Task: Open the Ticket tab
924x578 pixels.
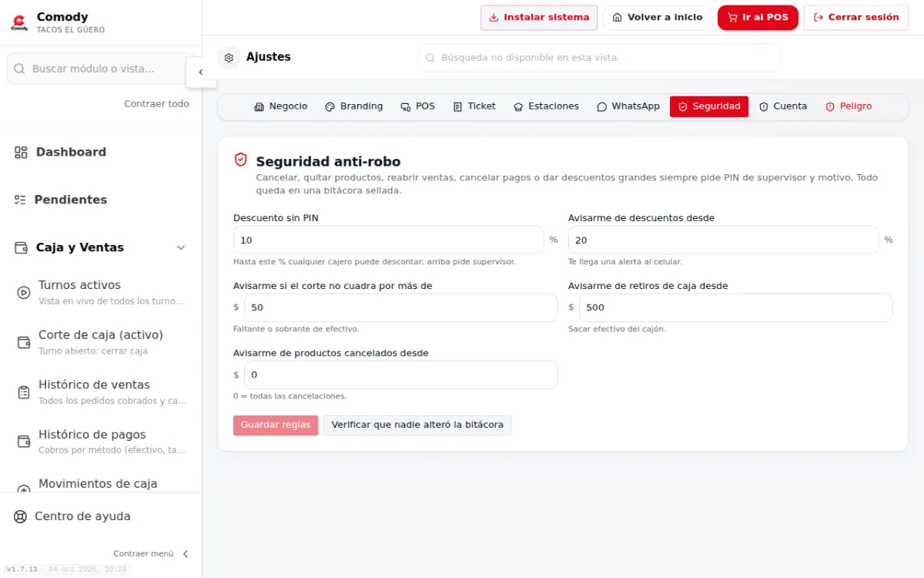Action: [474, 106]
